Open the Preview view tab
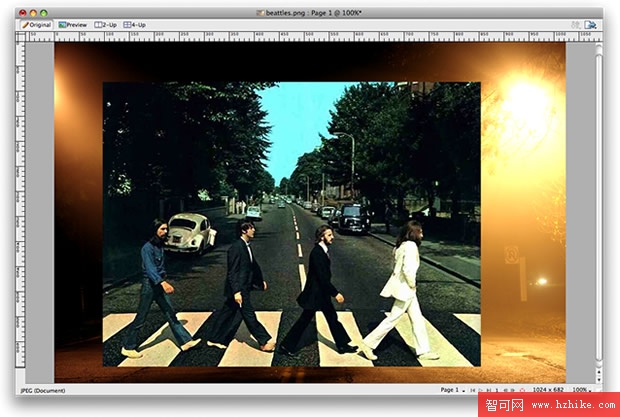Screen dimensions: 620x417 click(73, 24)
